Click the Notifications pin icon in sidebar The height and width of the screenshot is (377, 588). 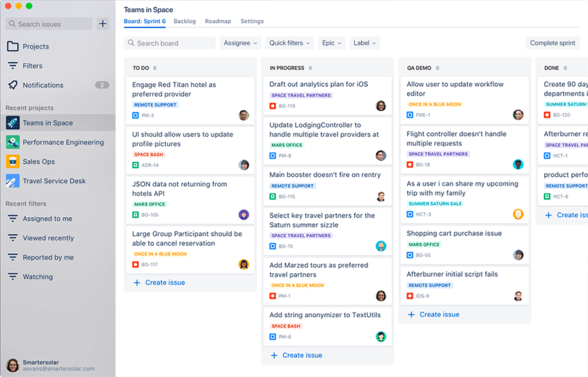click(13, 85)
